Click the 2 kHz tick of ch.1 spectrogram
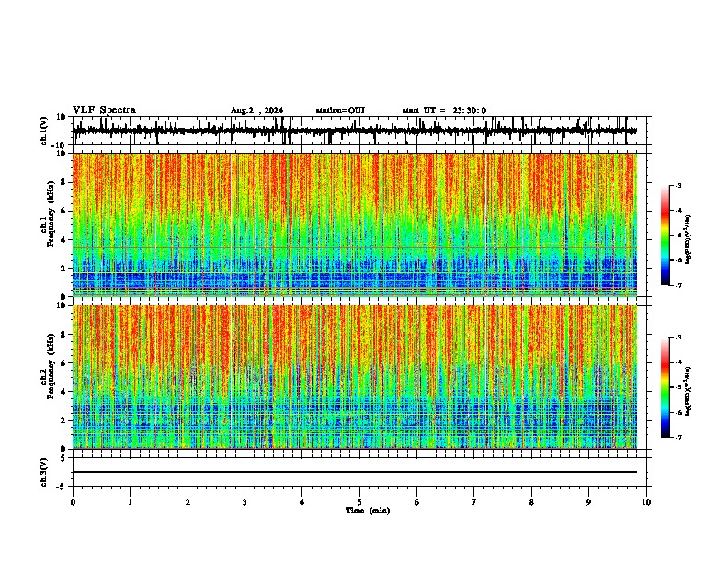Screen dimensions: 728x563 63,268
